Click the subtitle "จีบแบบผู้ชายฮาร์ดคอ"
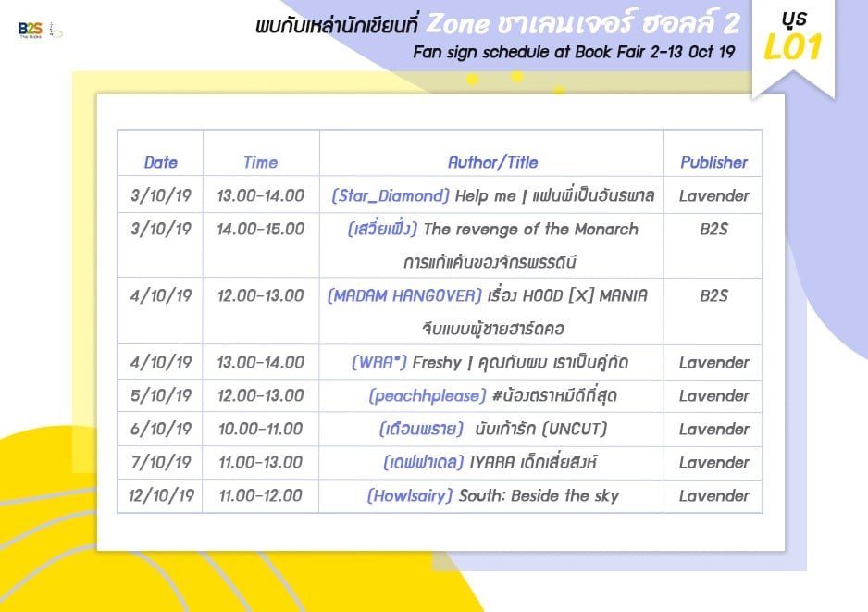This screenshot has height=612, width=868. (492, 329)
